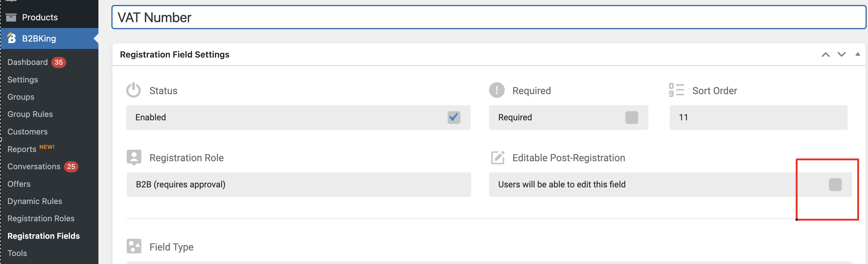868x264 pixels.
Task: Click the Editable Post-Registration pencil icon
Action: point(497,158)
